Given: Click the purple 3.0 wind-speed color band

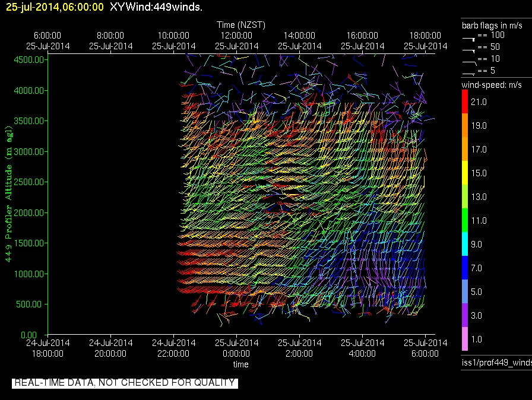Looking at the screenshot, I should (x=465, y=315).
